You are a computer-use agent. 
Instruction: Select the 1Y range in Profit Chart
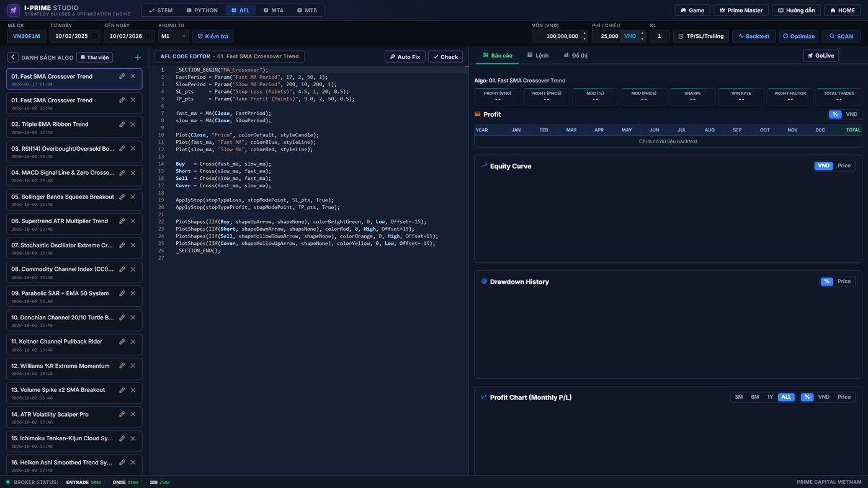770,397
